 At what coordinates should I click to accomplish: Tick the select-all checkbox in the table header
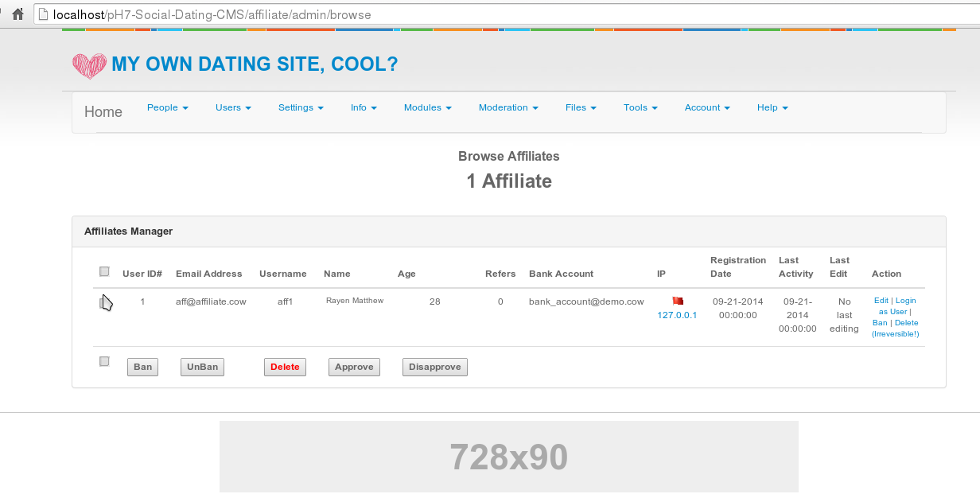click(x=104, y=271)
